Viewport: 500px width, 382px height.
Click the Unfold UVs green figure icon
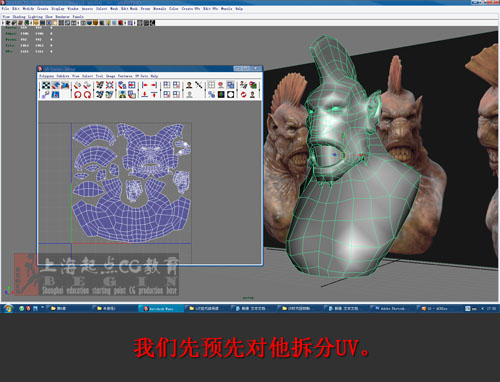[122, 95]
